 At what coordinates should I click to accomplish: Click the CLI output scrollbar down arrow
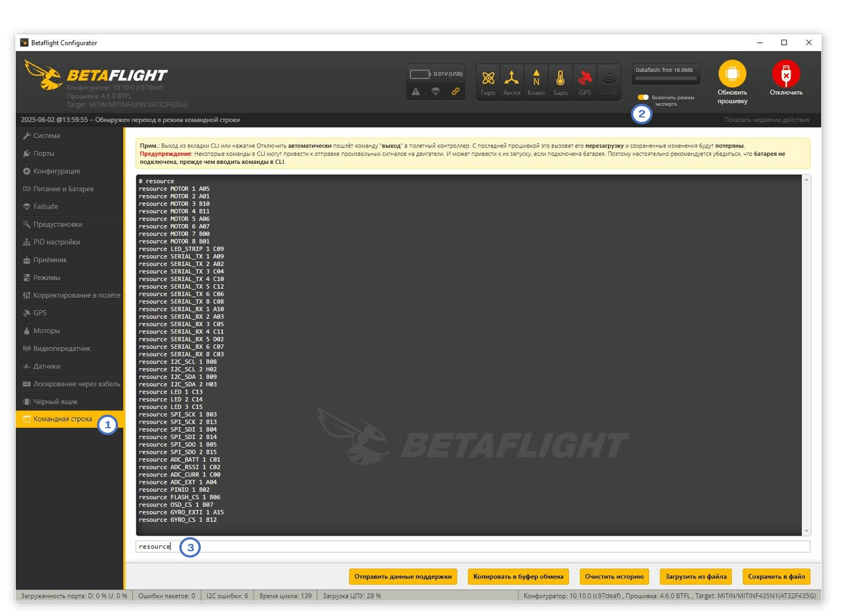(x=806, y=531)
